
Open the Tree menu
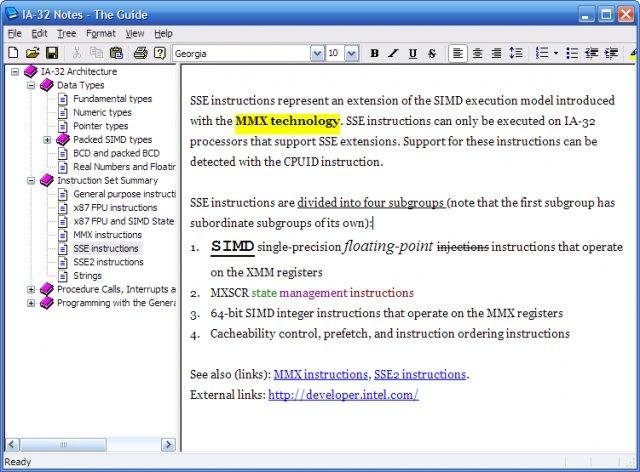click(67, 33)
